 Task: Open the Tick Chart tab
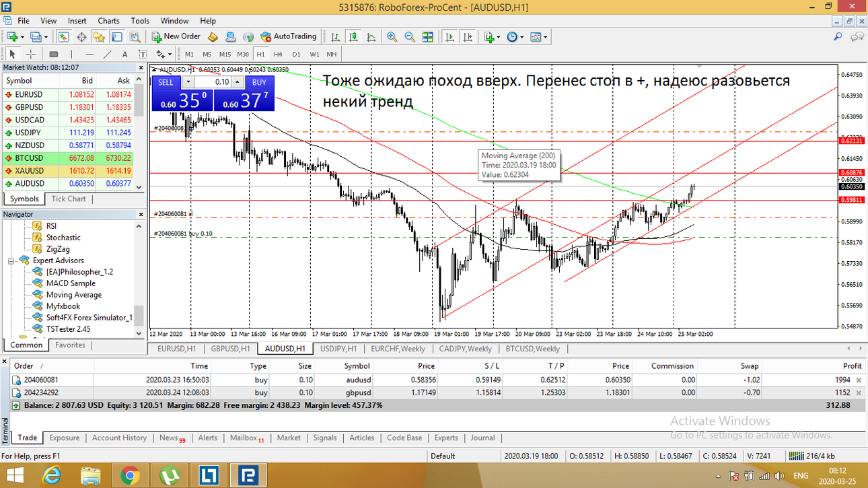tap(69, 199)
